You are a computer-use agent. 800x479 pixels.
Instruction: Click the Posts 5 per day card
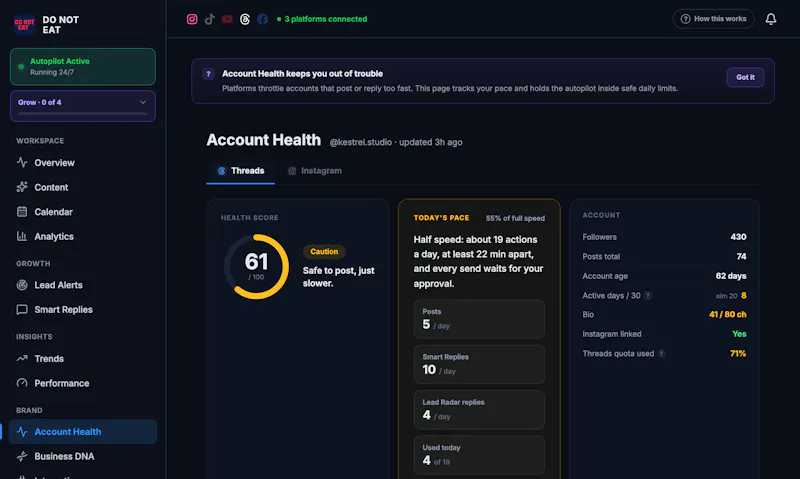tap(479, 319)
